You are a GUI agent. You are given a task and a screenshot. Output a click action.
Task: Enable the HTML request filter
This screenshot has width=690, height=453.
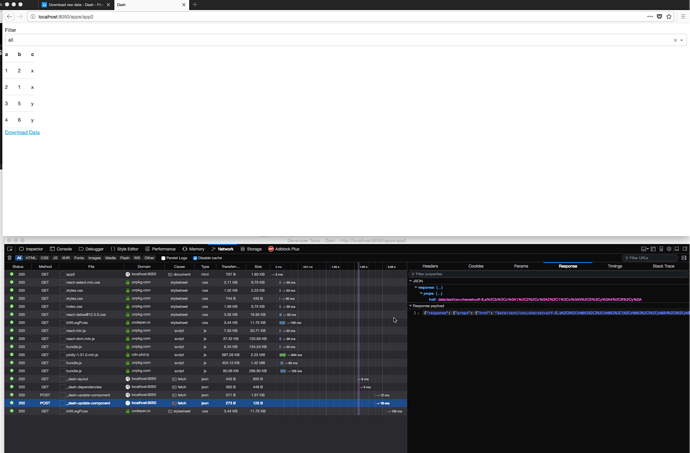[31, 258]
